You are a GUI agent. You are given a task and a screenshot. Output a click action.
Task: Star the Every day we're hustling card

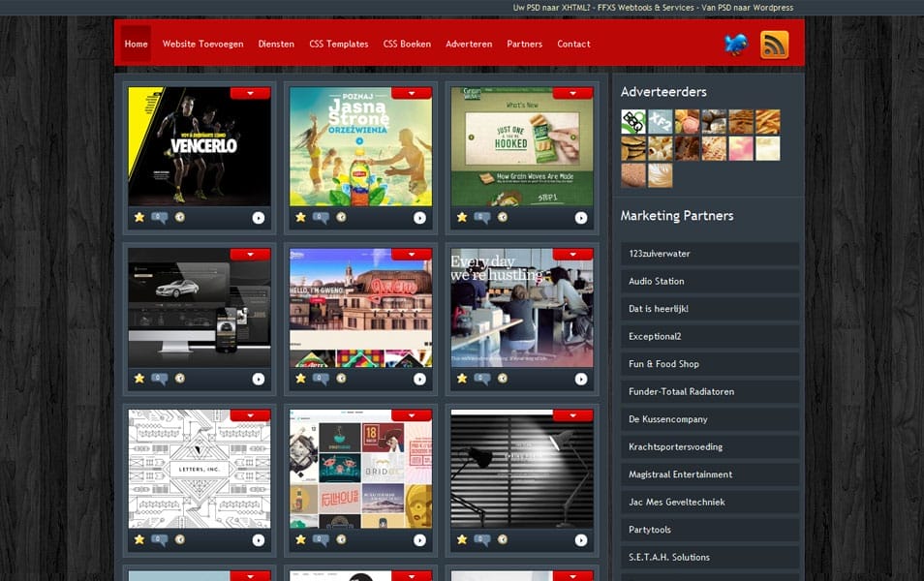[462, 379]
